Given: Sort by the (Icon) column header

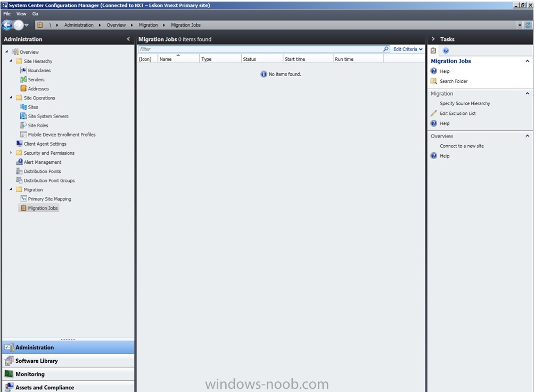Looking at the screenshot, I should [147, 59].
